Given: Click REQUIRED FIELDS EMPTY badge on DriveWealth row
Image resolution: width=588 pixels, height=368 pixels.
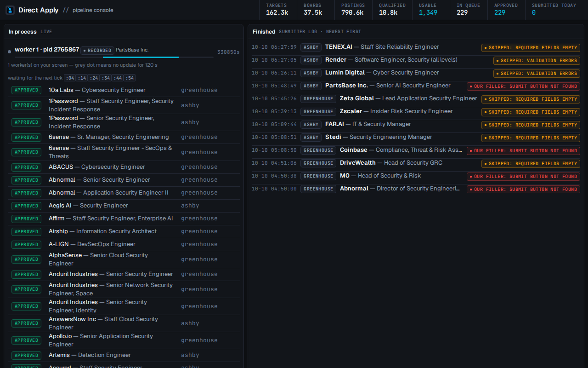Looking at the screenshot, I should 531,164.
